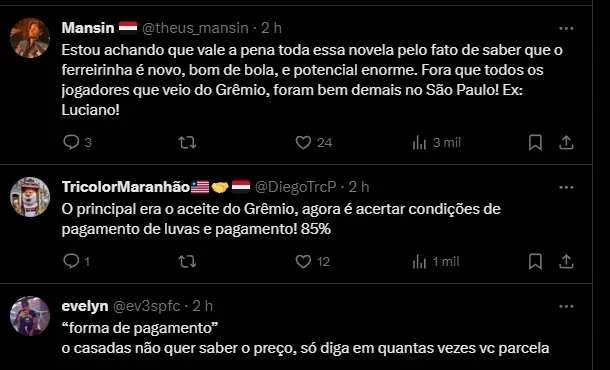Bookmark Mansin's tweet
610x370 pixels.
[x=535, y=143]
